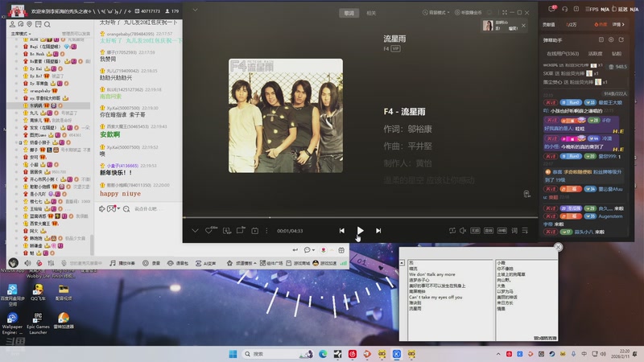Select the 在线用户 tab in 弹幕助手
The height and width of the screenshot is (362, 644).
[x=563, y=54]
